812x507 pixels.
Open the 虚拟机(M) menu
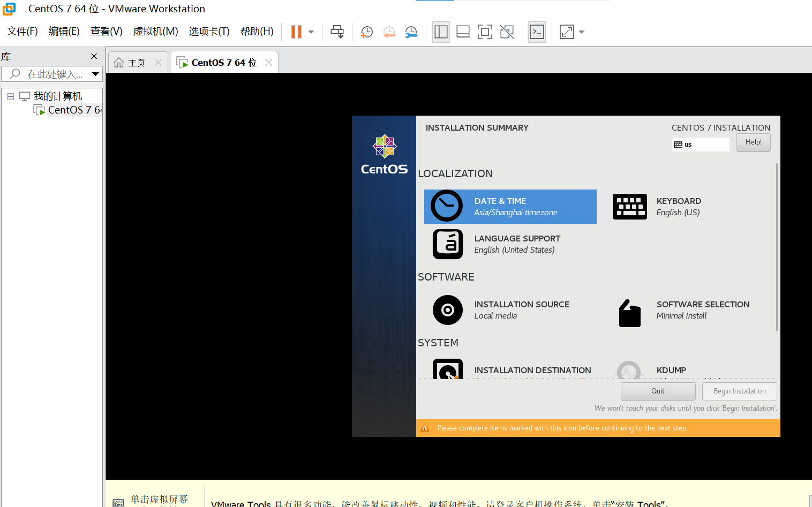(156, 32)
